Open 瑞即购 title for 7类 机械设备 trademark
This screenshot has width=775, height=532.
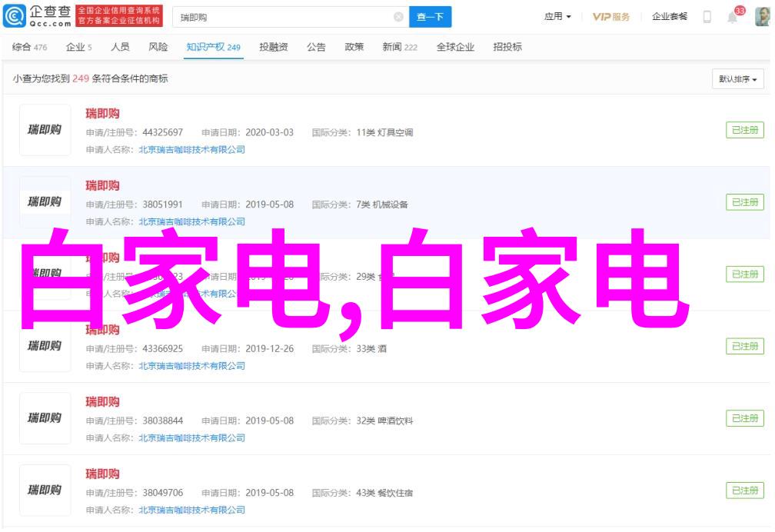[x=102, y=186]
